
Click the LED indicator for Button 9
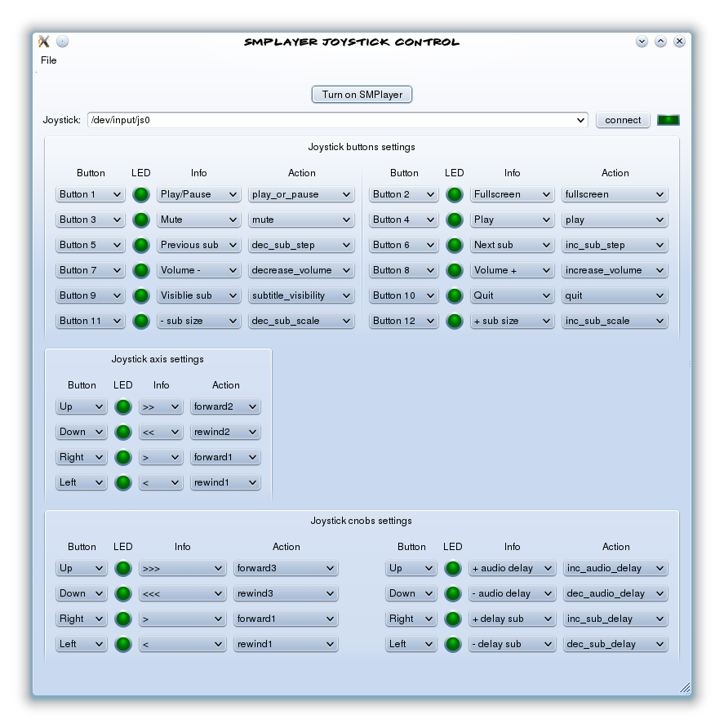tap(140, 295)
